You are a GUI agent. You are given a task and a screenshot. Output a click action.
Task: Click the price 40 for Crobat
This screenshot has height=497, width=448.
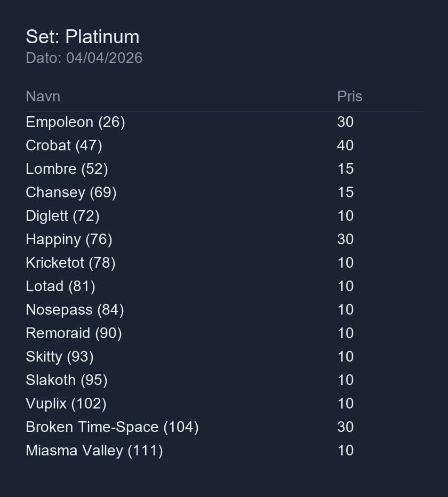click(346, 146)
